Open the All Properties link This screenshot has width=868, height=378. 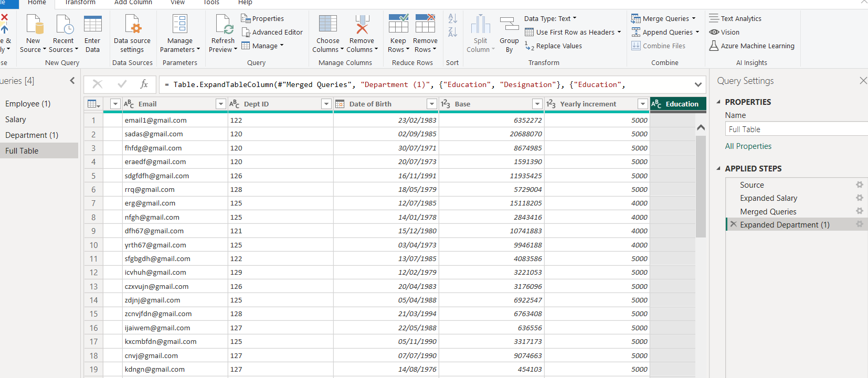tap(748, 146)
